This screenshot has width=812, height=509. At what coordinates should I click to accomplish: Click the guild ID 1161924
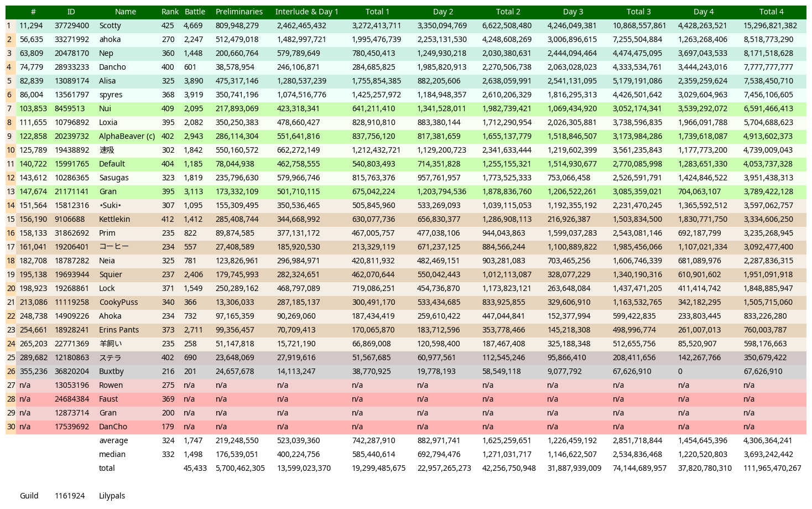click(70, 496)
